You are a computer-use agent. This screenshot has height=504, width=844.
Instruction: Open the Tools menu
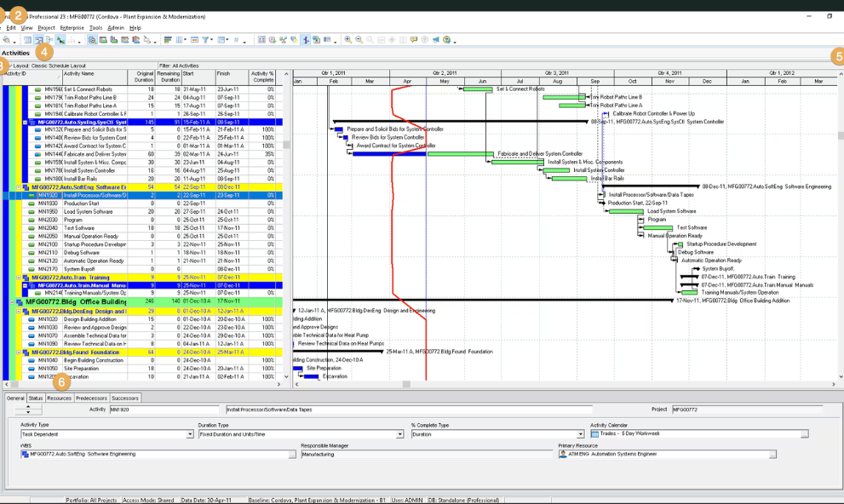coord(95,27)
